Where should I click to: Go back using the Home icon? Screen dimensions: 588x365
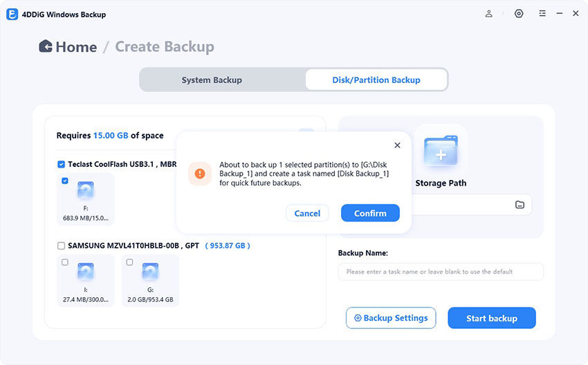pyautogui.click(x=46, y=46)
